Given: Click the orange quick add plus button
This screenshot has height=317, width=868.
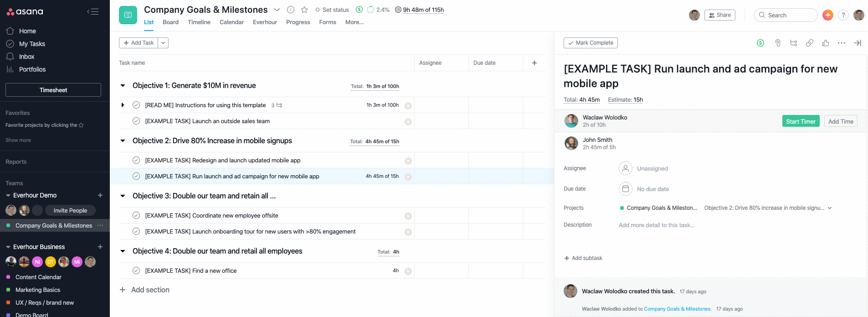Looking at the screenshot, I should [828, 15].
